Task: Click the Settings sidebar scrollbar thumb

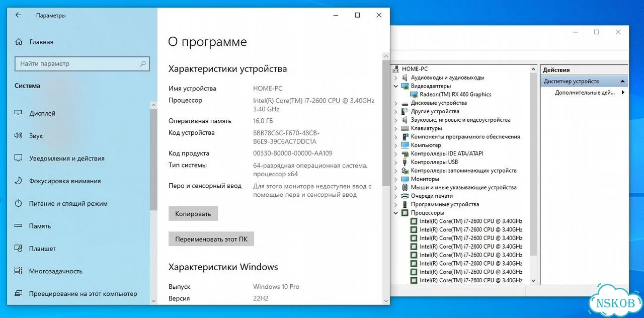Action: pyautogui.click(x=153, y=159)
